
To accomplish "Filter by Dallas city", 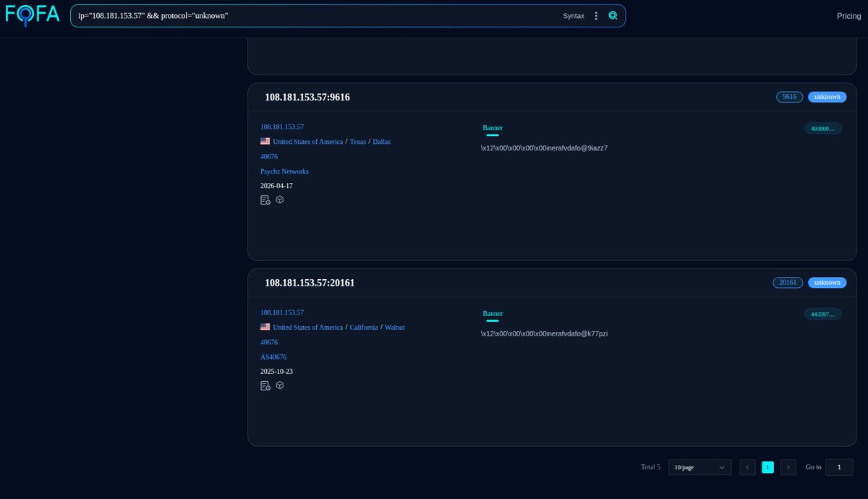I will coord(381,142).
